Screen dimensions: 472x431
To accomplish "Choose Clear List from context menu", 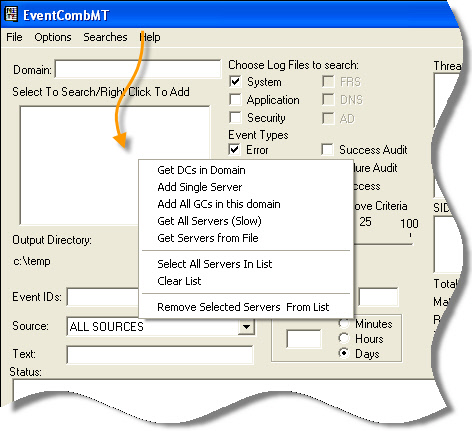I will pyautogui.click(x=246, y=281).
